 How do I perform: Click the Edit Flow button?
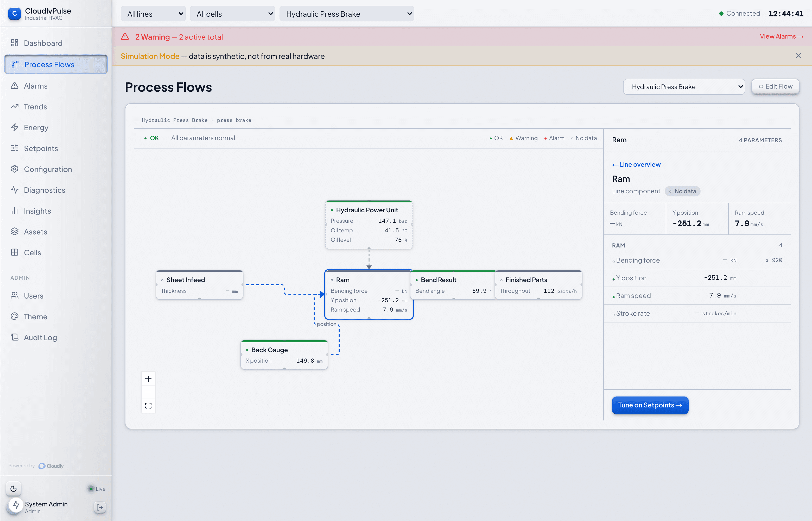coord(775,86)
